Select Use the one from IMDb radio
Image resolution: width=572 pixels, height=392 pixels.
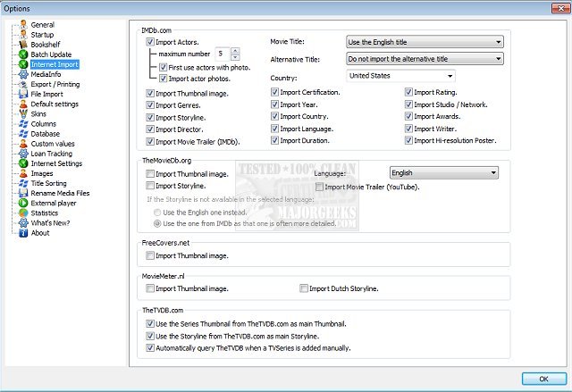157,223
